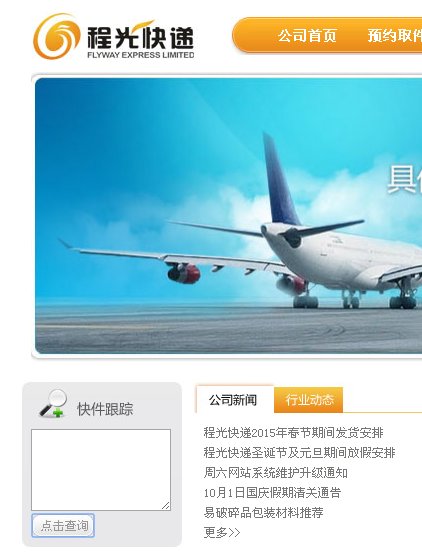Click the orange swirl Flyway logo icon
Viewport: 422px width, 556px height.
56,37
